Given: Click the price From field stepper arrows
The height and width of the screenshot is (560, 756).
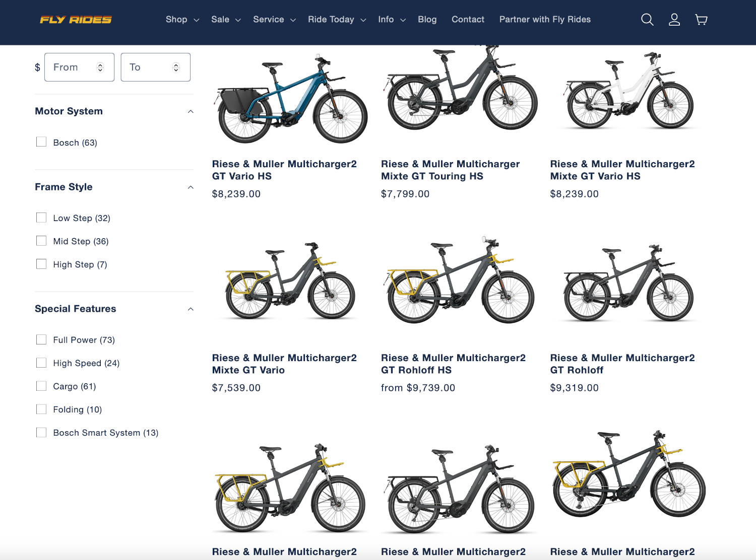Looking at the screenshot, I should coord(100,67).
